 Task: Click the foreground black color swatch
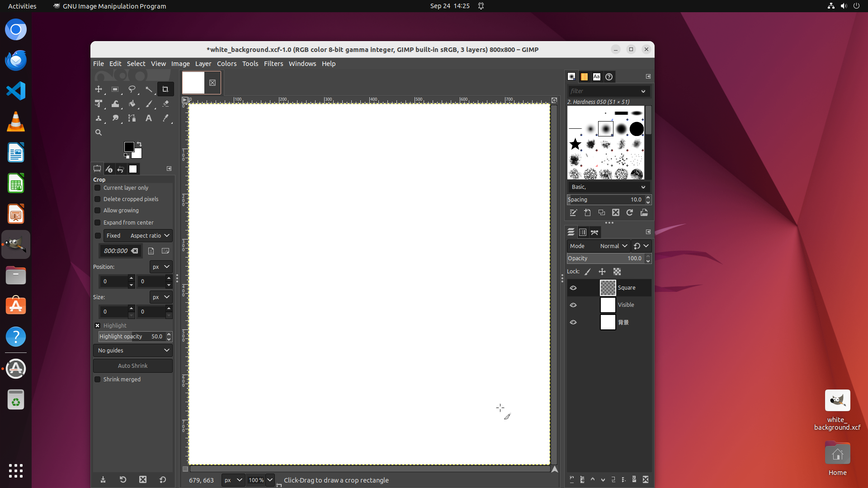click(x=129, y=147)
